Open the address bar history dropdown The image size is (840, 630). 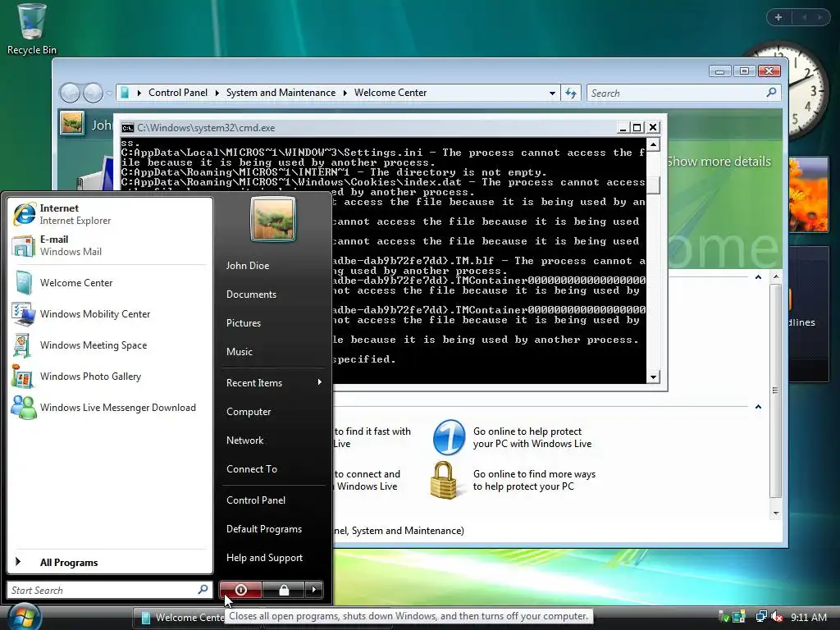(552, 94)
